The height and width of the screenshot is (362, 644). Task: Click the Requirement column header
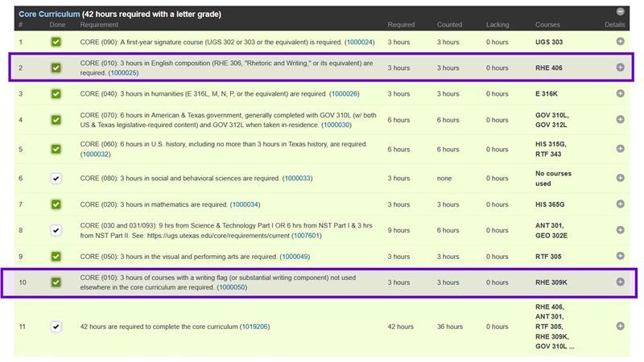pos(99,25)
